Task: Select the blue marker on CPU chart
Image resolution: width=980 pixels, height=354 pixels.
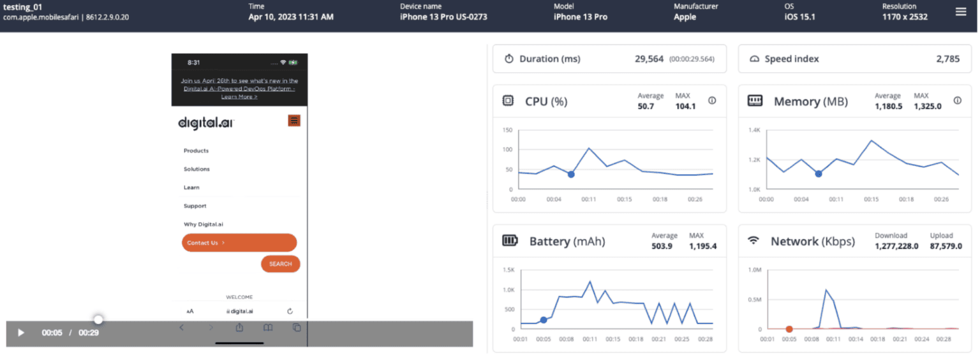Action: (571, 174)
